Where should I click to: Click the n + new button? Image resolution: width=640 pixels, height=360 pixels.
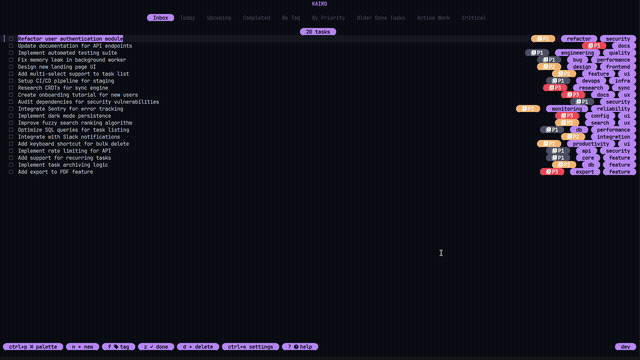tap(82, 347)
